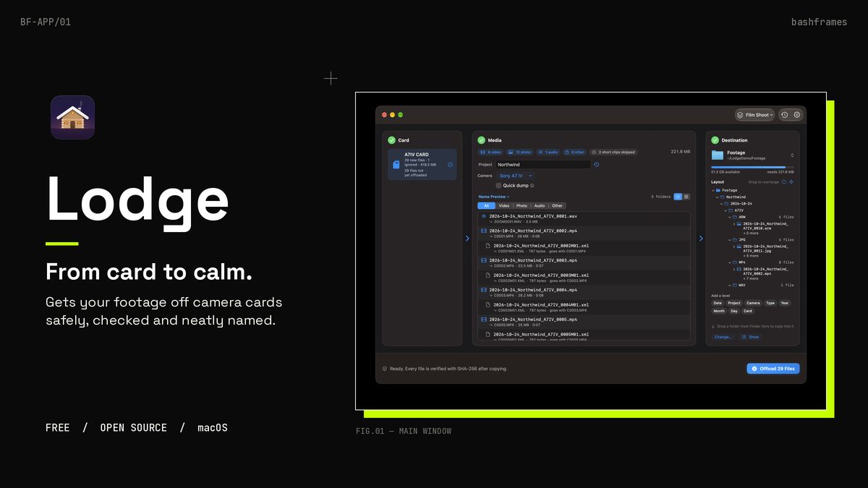Click the film icon of _0004.mp4 file
This screenshot has height=488, width=868.
click(484, 290)
